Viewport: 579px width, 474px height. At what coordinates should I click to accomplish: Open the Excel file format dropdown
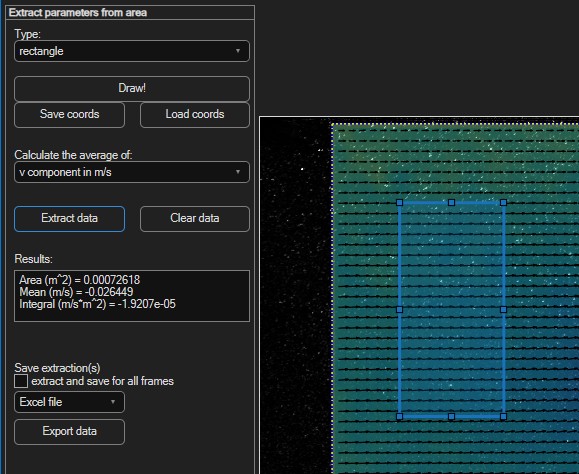pyautogui.click(x=69, y=402)
